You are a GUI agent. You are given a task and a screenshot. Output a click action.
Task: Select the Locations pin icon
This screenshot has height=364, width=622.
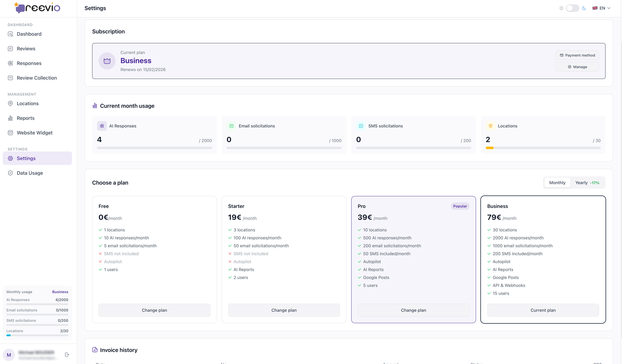(x=10, y=103)
